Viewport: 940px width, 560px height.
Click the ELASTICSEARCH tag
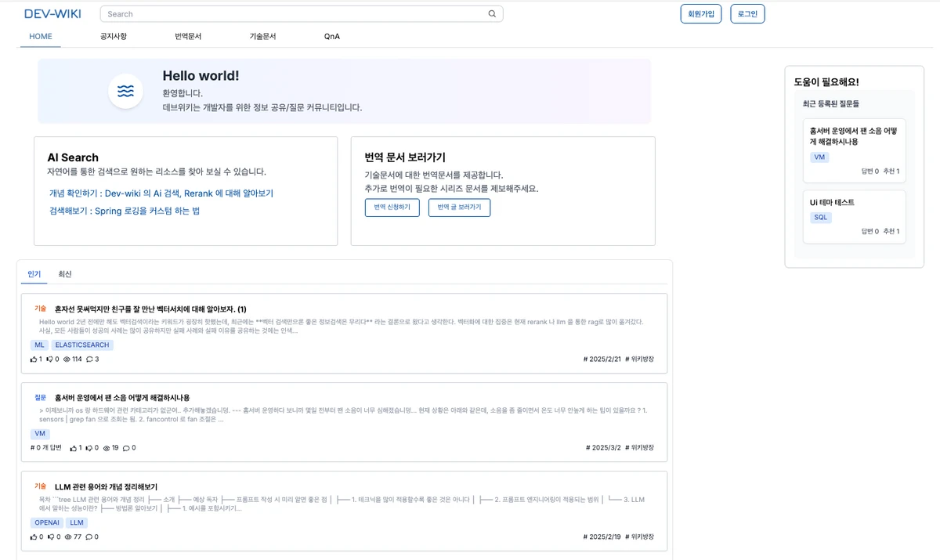(82, 345)
